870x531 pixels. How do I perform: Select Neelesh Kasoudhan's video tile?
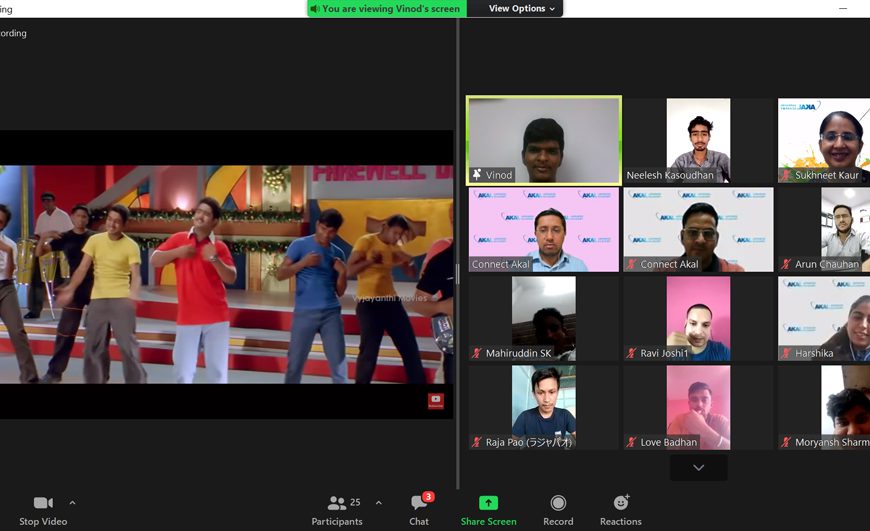698,140
